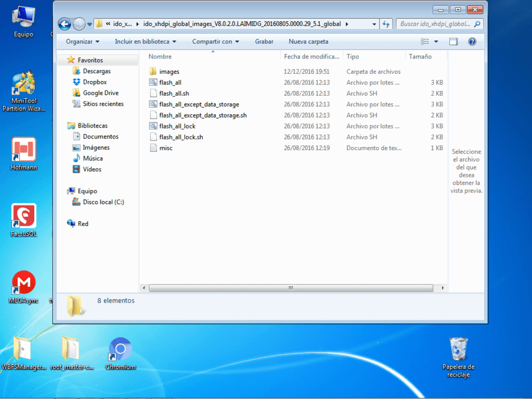The width and height of the screenshot is (532, 399).
Task: Select MiniTool Partition Wizard desktop icon
Action: pos(24,92)
